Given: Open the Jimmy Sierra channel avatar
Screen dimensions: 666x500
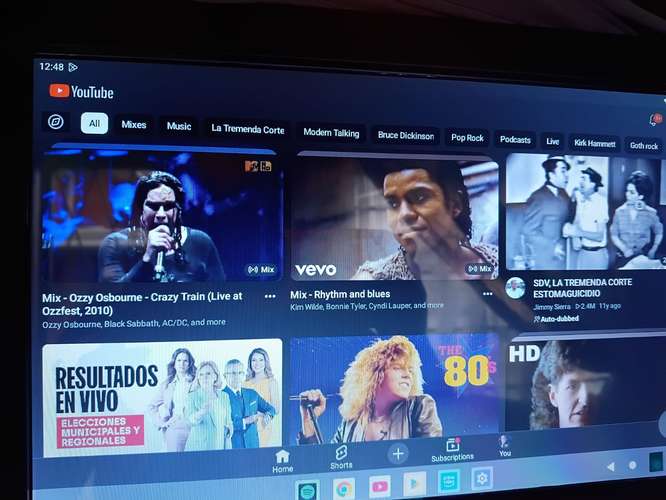Looking at the screenshot, I should (515, 288).
